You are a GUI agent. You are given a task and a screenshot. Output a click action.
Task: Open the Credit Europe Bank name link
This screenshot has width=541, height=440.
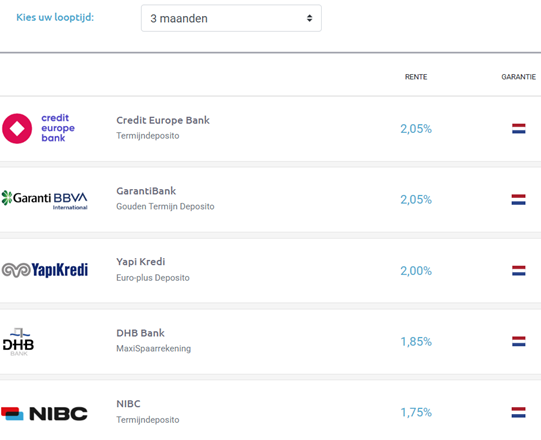pos(163,120)
